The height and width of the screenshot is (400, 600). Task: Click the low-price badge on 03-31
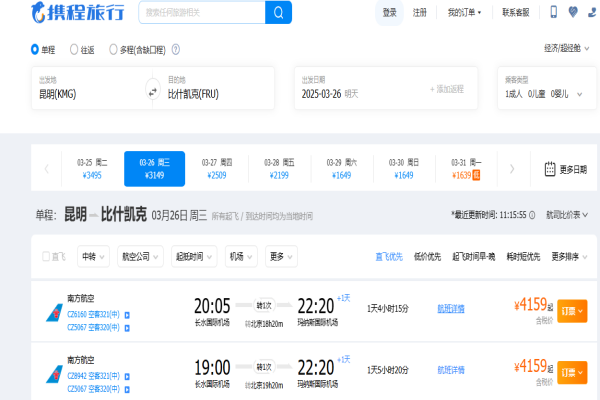[x=476, y=175]
